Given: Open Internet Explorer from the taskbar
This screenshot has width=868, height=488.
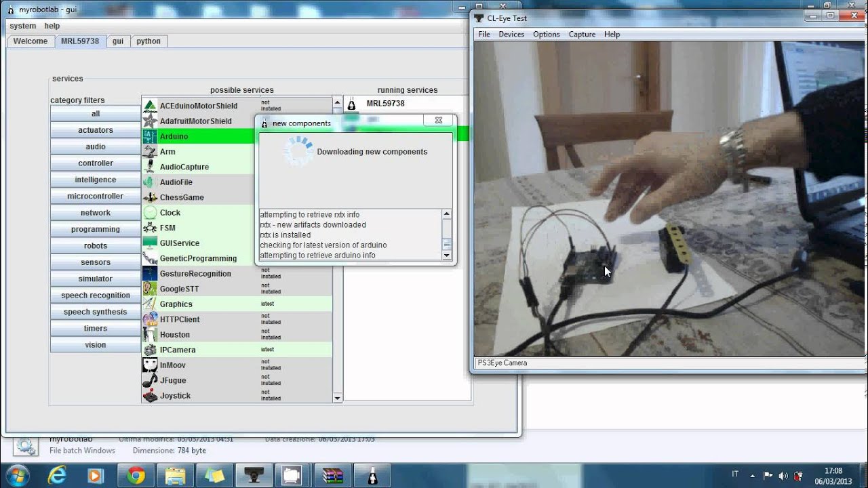Looking at the screenshot, I should point(58,476).
